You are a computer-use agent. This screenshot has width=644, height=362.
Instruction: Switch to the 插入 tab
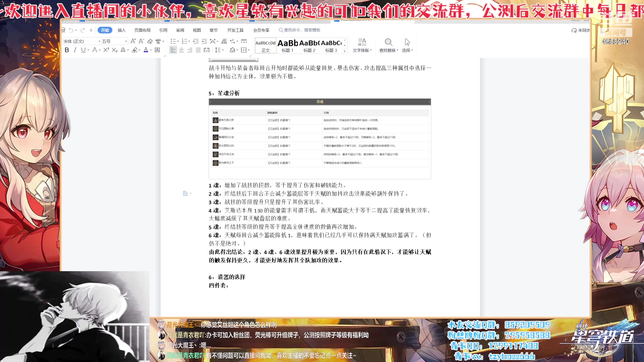(121, 30)
